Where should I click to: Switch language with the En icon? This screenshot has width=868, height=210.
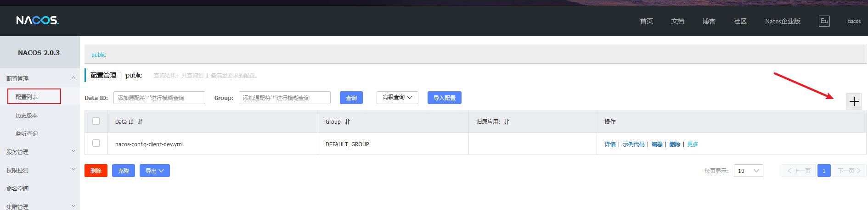(x=824, y=21)
